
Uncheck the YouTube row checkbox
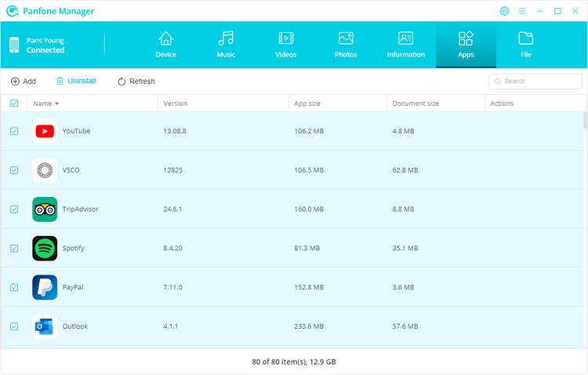[x=14, y=131]
